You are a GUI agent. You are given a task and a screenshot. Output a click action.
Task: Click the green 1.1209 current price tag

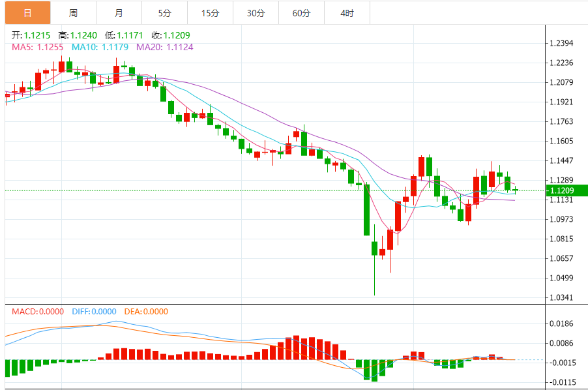(x=566, y=190)
